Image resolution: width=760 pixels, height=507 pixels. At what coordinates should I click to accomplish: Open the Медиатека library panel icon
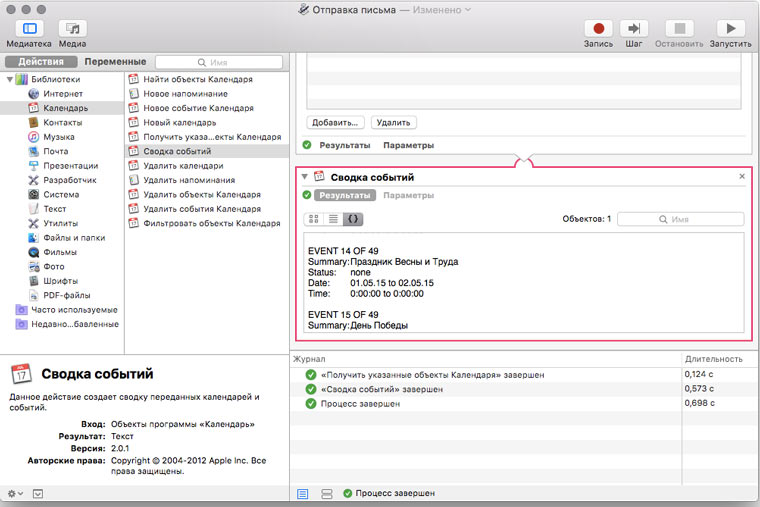pyautogui.click(x=28, y=29)
